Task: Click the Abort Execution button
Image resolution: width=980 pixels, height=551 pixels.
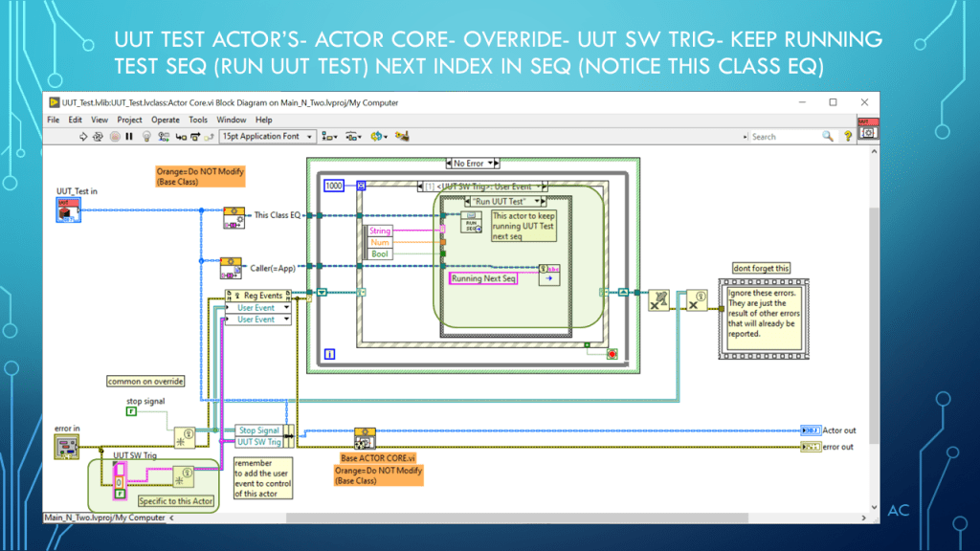Action: 115,137
